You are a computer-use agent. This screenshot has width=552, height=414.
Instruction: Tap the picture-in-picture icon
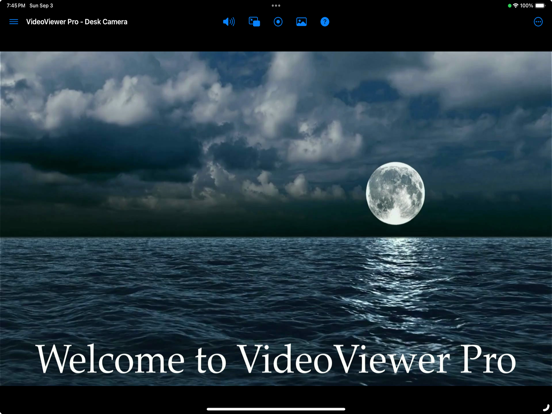point(254,22)
